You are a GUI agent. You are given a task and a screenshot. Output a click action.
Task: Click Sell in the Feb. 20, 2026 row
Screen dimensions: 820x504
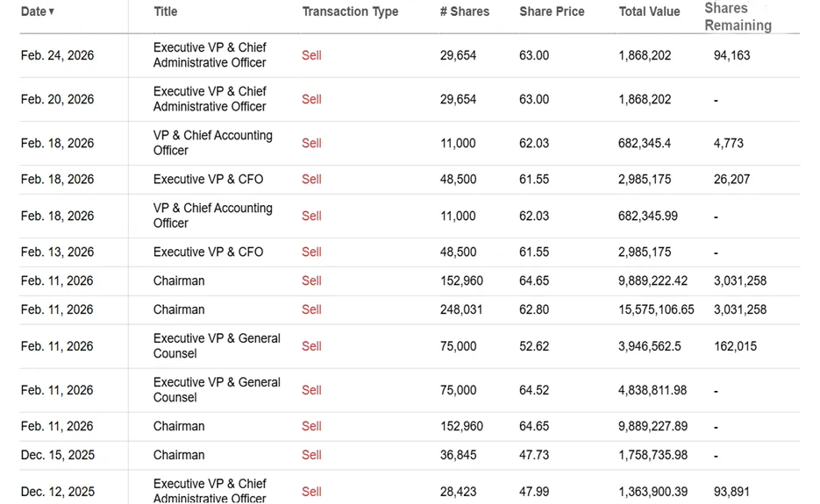[311, 99]
